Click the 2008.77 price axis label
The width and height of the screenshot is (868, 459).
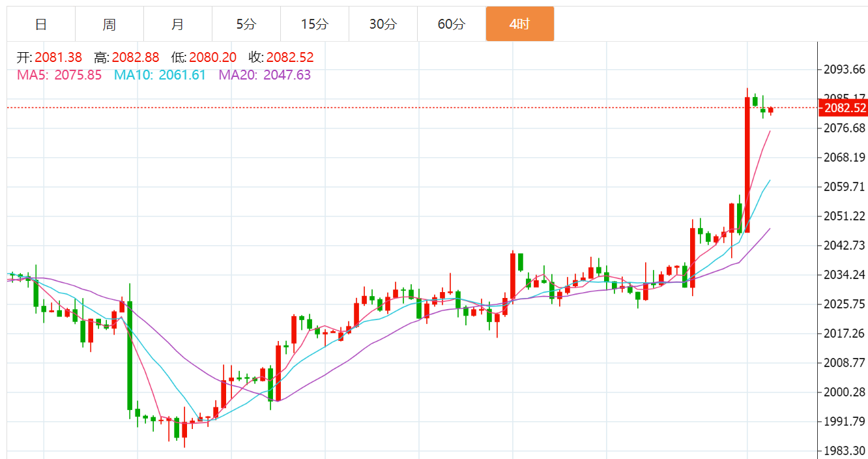(x=845, y=363)
